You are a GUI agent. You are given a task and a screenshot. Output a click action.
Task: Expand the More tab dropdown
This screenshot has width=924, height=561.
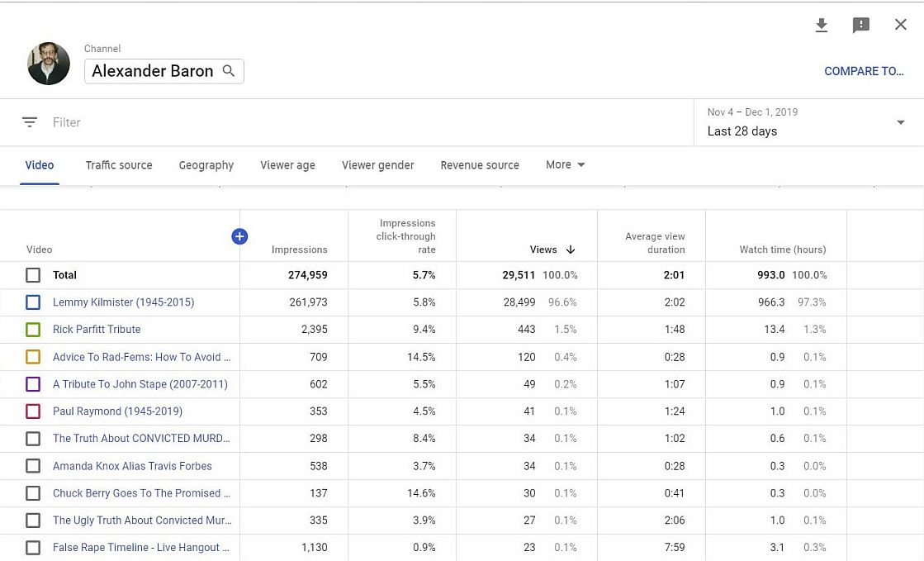pyautogui.click(x=566, y=164)
